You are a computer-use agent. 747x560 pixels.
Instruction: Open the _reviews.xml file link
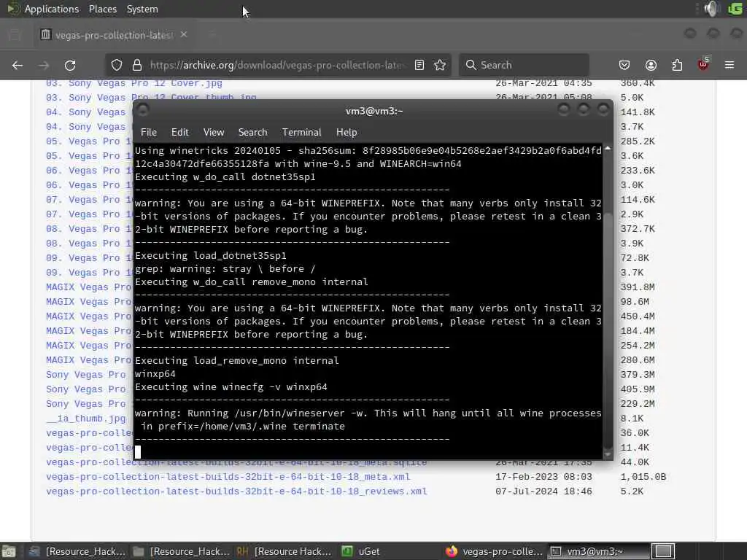[236, 491]
